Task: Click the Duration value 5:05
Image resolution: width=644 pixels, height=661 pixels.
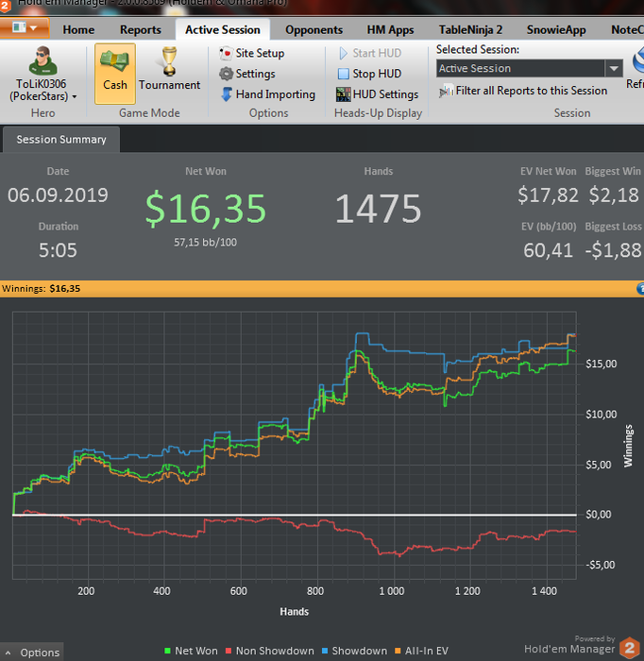Action: click(x=58, y=250)
